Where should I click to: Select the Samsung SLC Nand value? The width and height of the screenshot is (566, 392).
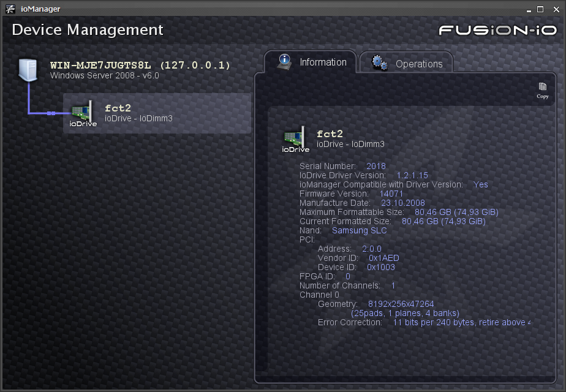pyautogui.click(x=359, y=230)
